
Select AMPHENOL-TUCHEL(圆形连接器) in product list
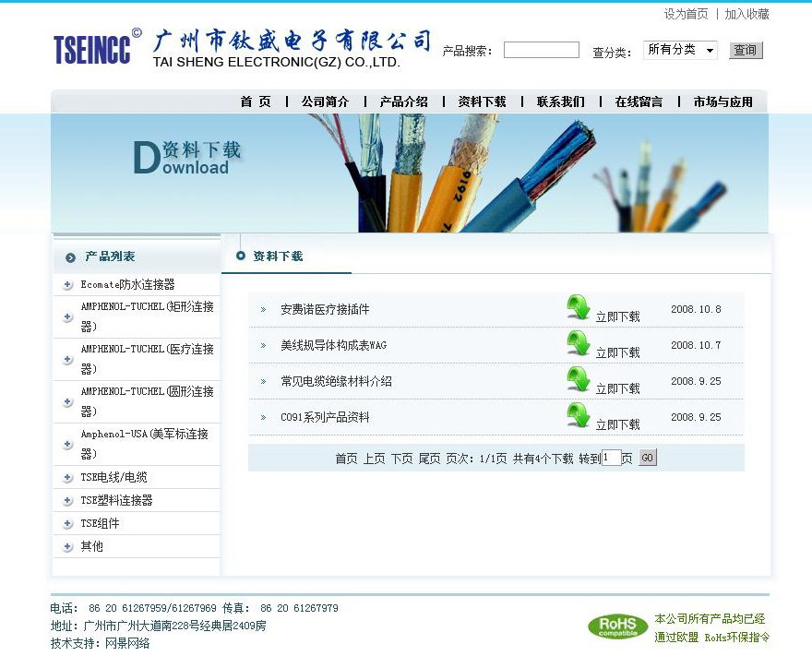[x=147, y=401]
